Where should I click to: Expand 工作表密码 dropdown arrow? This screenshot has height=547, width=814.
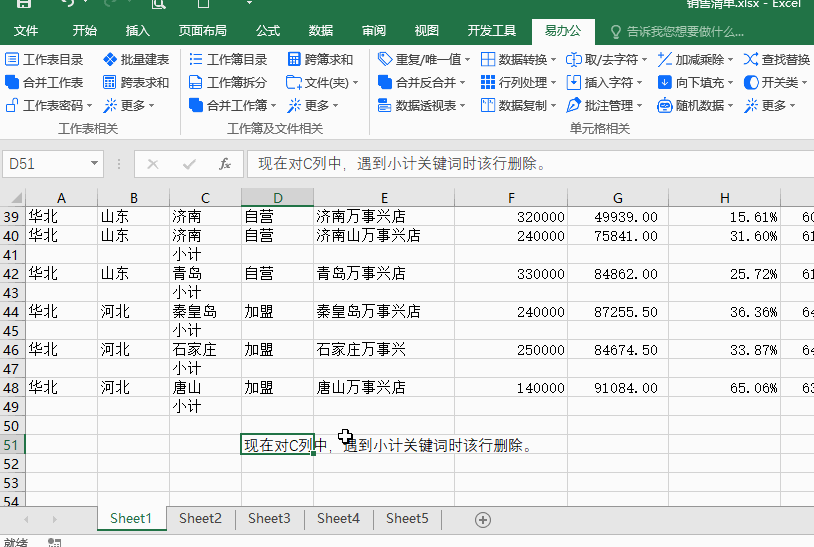click(x=89, y=106)
